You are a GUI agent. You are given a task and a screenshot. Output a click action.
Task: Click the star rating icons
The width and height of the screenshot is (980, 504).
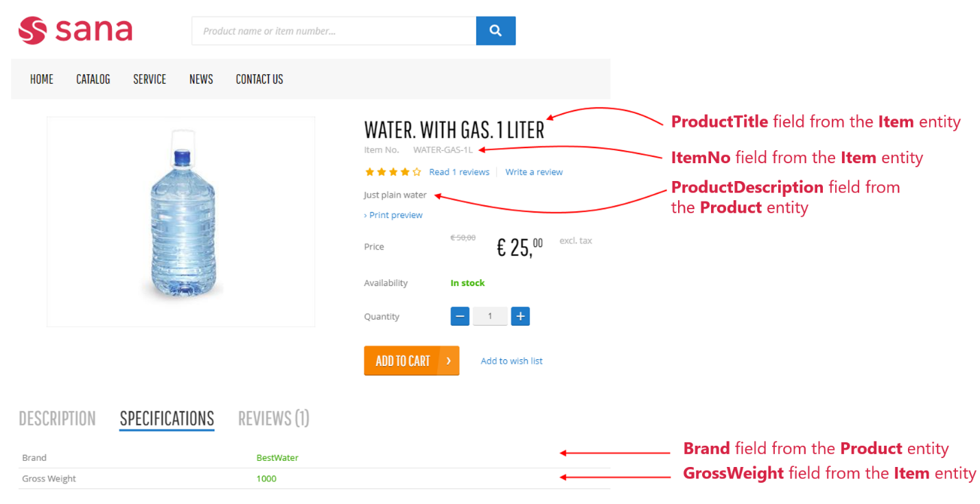393,172
